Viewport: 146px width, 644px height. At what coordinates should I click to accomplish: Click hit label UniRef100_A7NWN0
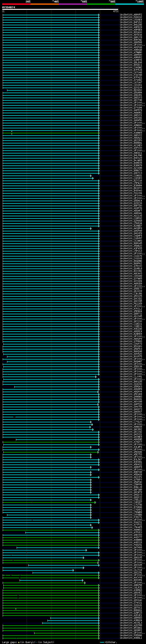click(x=131, y=53)
